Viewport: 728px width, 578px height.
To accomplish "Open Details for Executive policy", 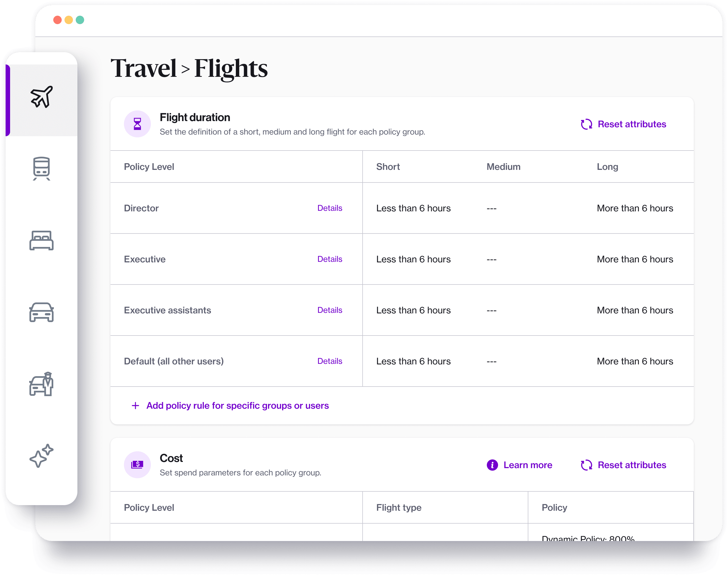I will 330,259.
